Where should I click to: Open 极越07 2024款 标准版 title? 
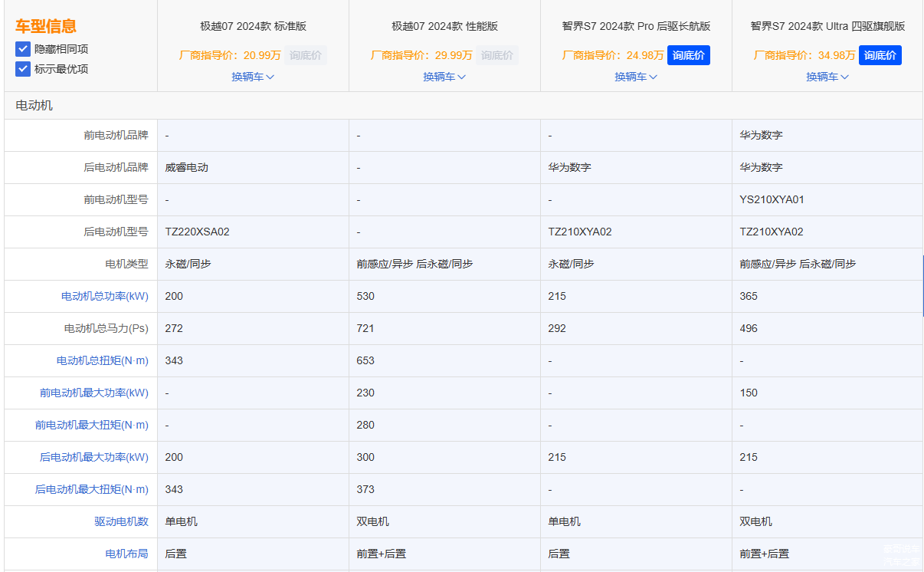coord(254,26)
